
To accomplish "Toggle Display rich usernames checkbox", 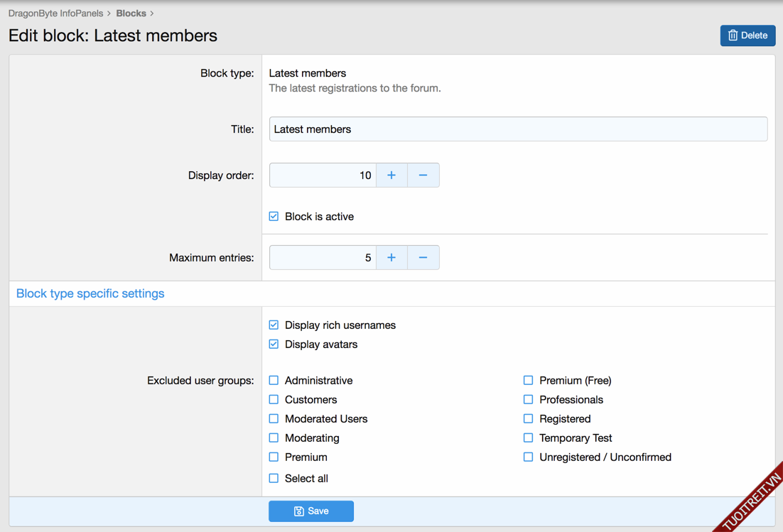I will pos(274,325).
